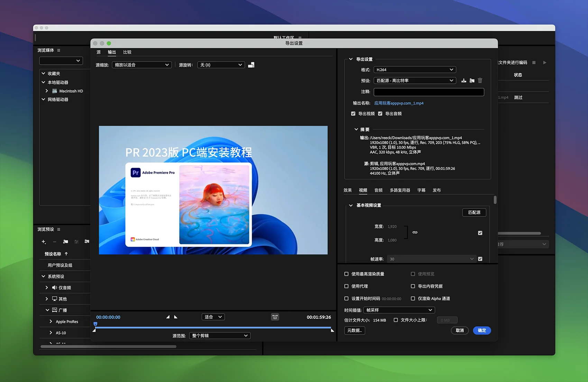Screen dimensions: 588x382
Task: Click the video settings vertical scrollbar
Action: click(x=495, y=200)
